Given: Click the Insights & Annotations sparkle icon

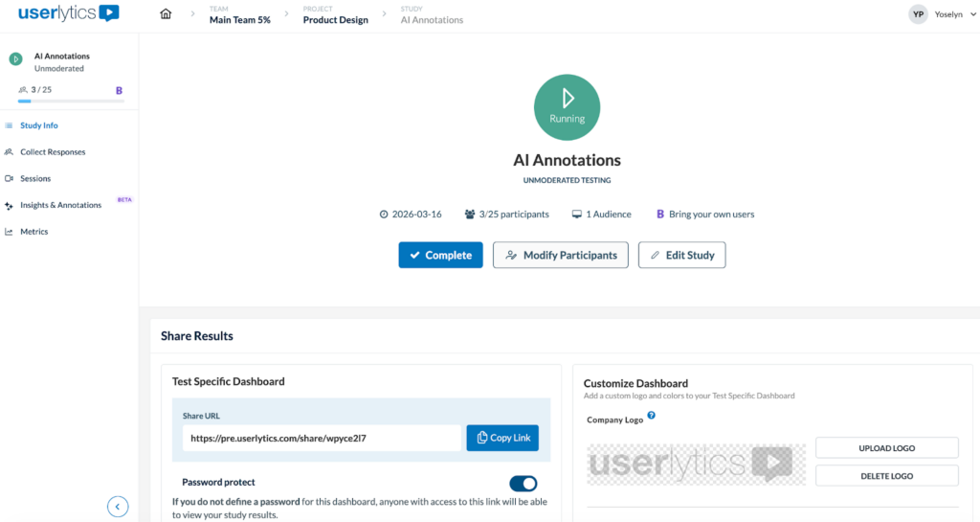Looking at the screenshot, I should (x=9, y=206).
